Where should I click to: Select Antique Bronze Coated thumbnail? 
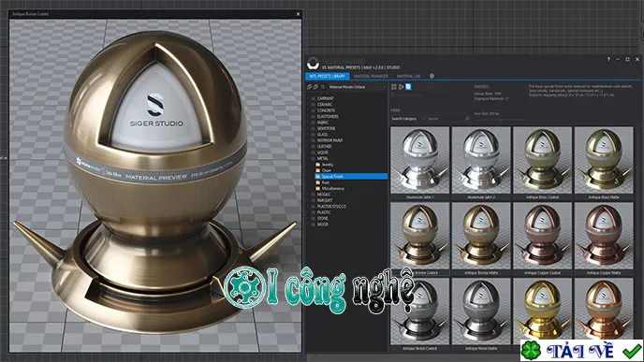pos(419,236)
